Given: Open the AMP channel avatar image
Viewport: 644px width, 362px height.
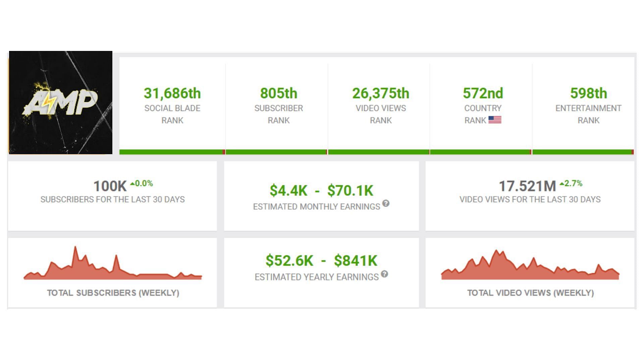Looking at the screenshot, I should pyautogui.click(x=60, y=103).
